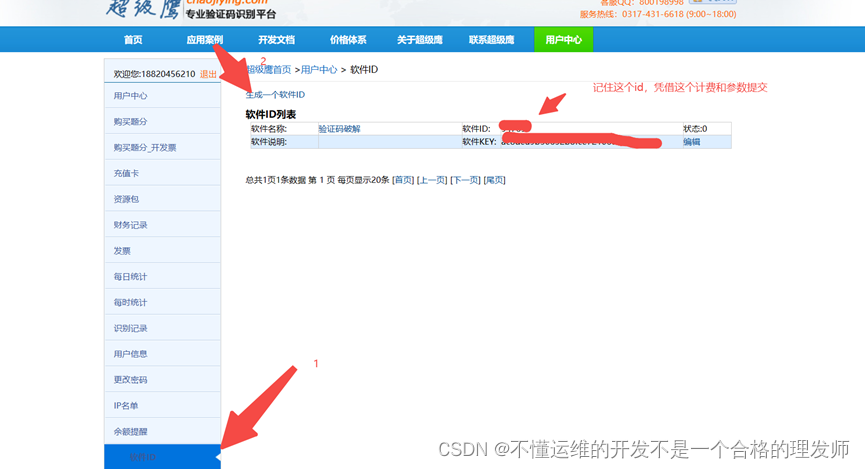The width and height of the screenshot is (865, 469).
Task: Open 用户信息 in the sidebar
Action: [162, 354]
